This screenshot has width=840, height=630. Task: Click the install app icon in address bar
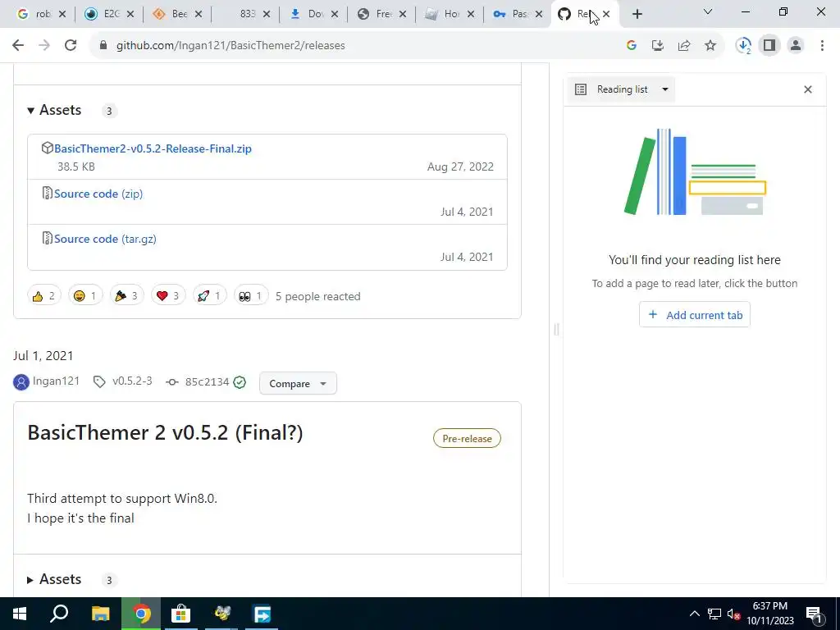[657, 46]
